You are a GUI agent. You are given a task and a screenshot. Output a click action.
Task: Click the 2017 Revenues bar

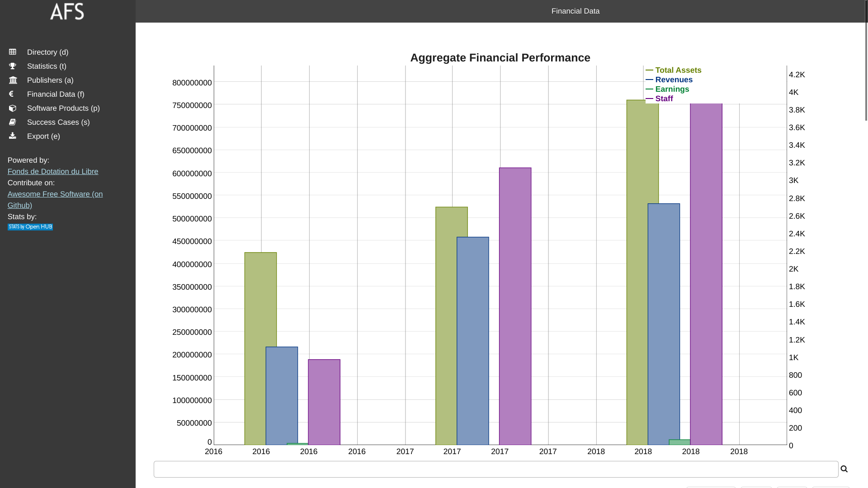coord(473,341)
